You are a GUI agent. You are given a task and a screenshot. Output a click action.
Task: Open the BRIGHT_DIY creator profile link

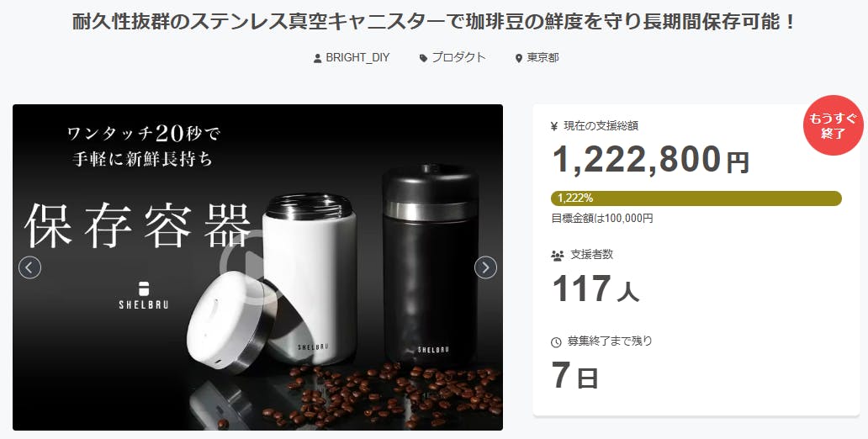point(357,57)
